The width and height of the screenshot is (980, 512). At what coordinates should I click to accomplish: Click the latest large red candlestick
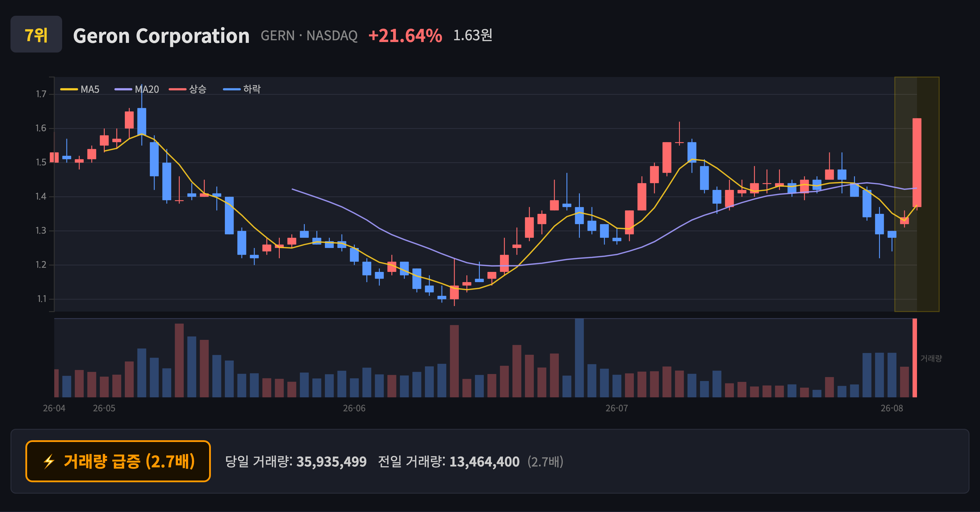(917, 162)
